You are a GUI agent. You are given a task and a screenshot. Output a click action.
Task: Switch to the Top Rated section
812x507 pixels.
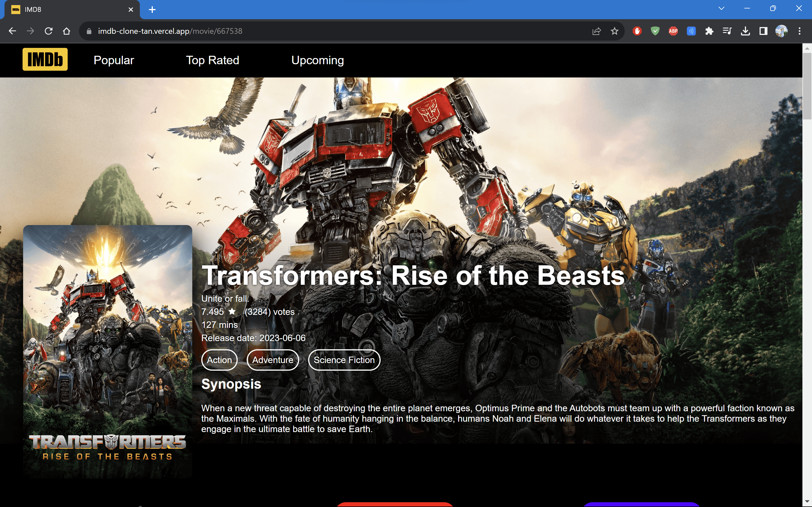point(212,60)
